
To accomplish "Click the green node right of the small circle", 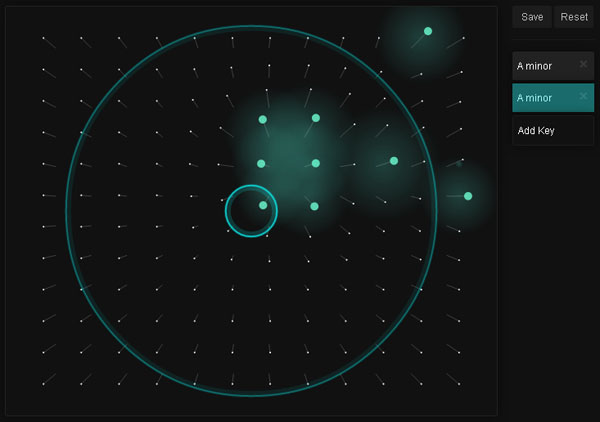I will (314, 206).
